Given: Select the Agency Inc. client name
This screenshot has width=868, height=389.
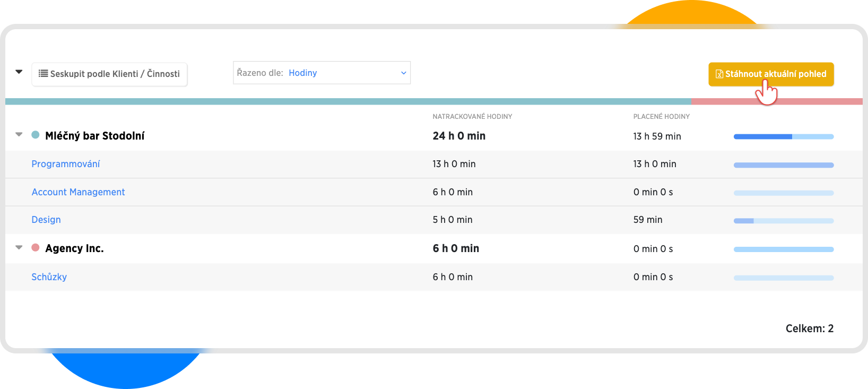Looking at the screenshot, I should (x=74, y=248).
